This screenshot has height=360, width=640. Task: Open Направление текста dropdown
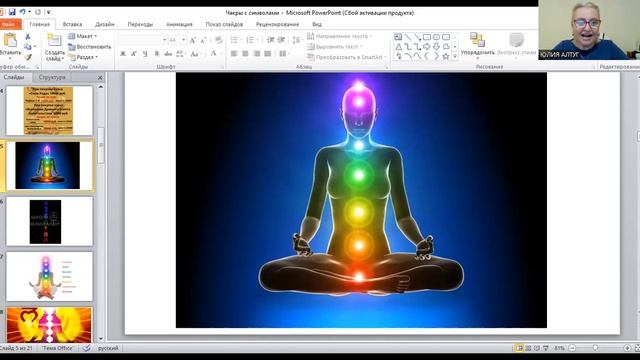pos(340,36)
